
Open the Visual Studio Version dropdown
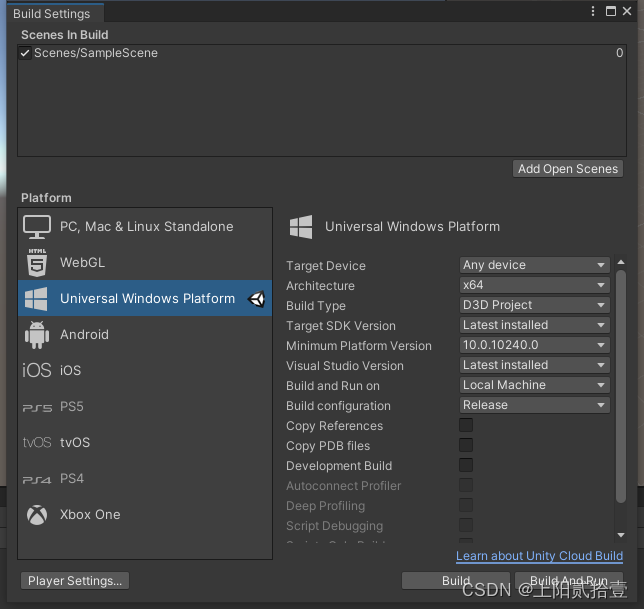point(534,365)
